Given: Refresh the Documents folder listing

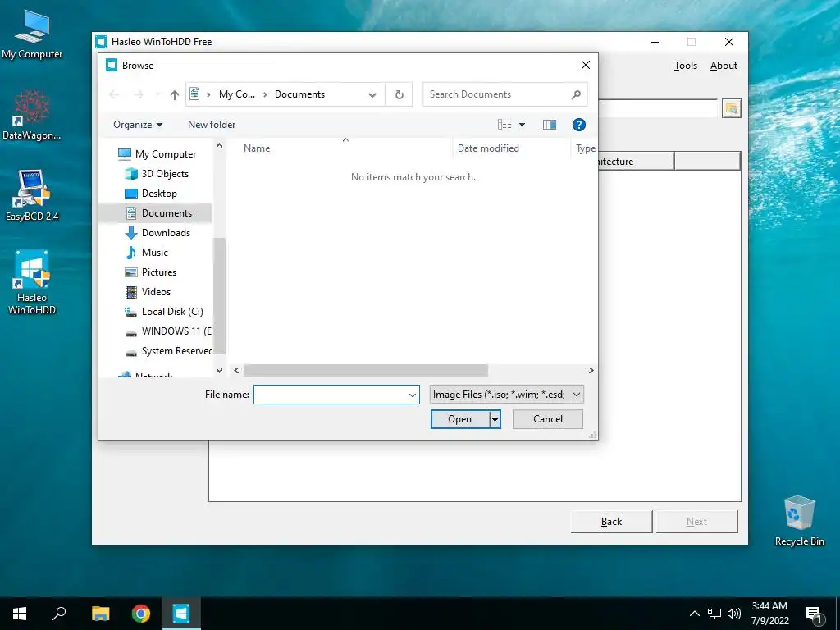Looking at the screenshot, I should coord(399,95).
